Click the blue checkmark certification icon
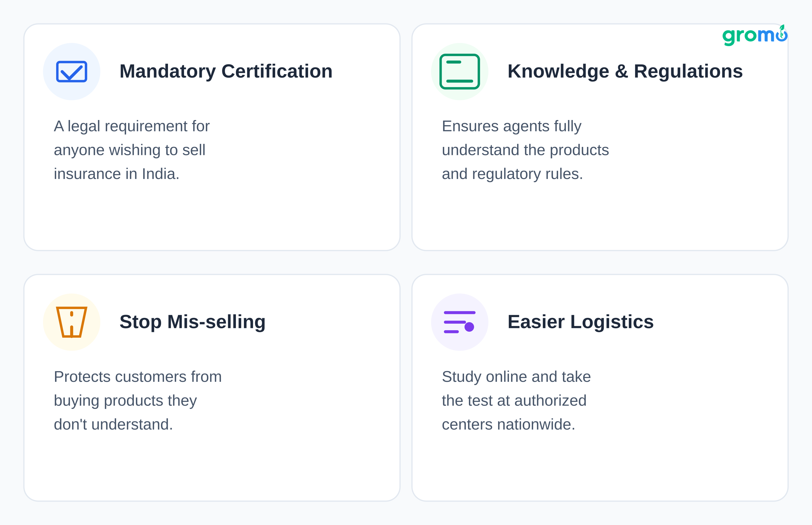 click(72, 72)
